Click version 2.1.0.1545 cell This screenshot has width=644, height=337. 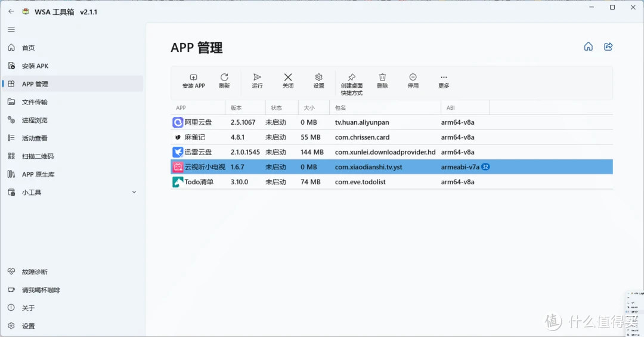(x=245, y=152)
